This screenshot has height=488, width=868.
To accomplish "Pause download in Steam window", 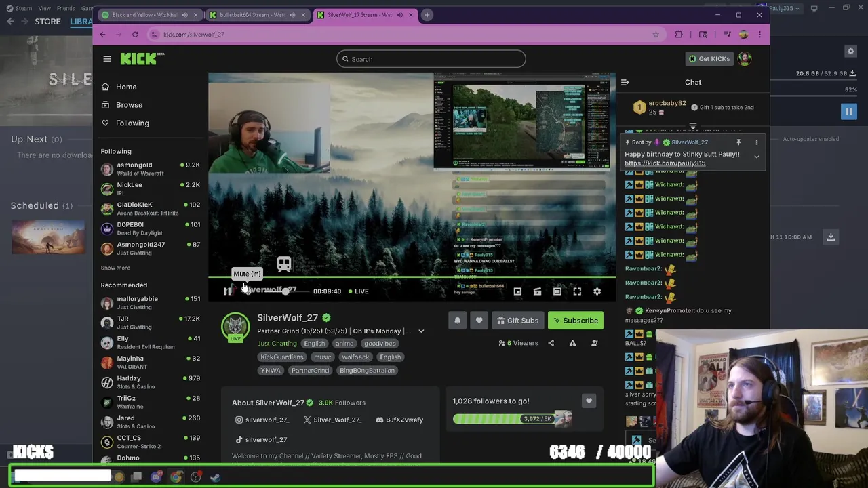I will tap(848, 112).
